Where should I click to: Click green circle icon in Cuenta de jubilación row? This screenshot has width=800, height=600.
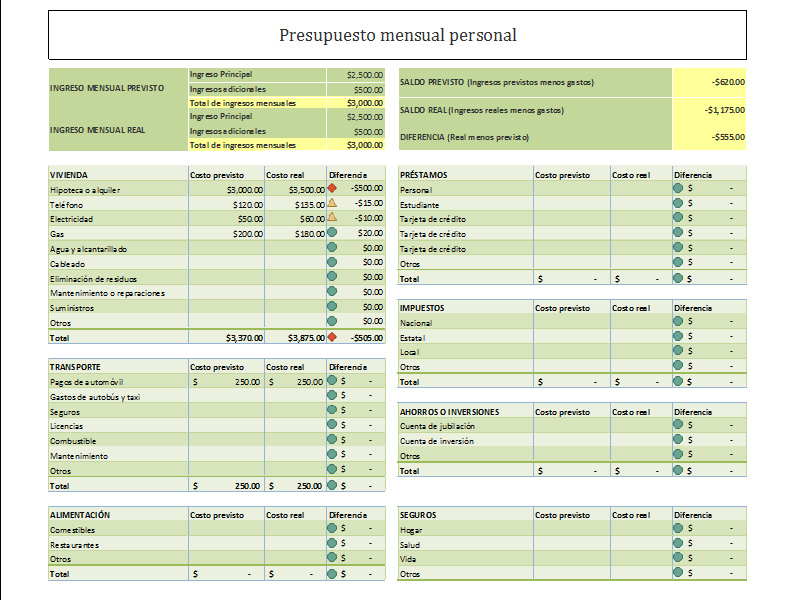(678, 424)
